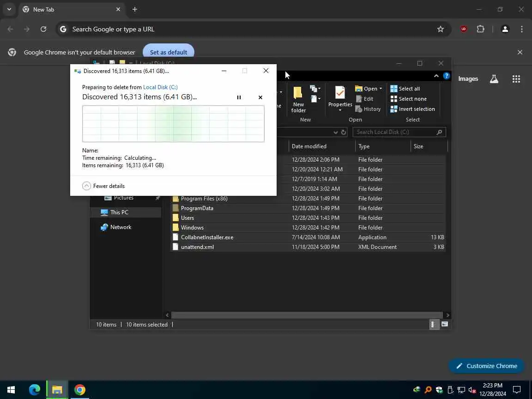Add a new Chrome tab

pyautogui.click(x=135, y=10)
